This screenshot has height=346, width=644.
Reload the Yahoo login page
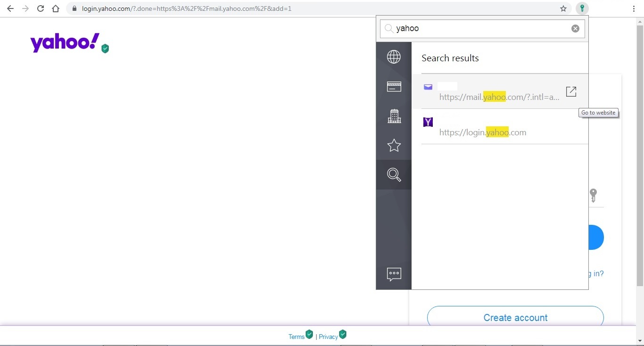[41, 8]
